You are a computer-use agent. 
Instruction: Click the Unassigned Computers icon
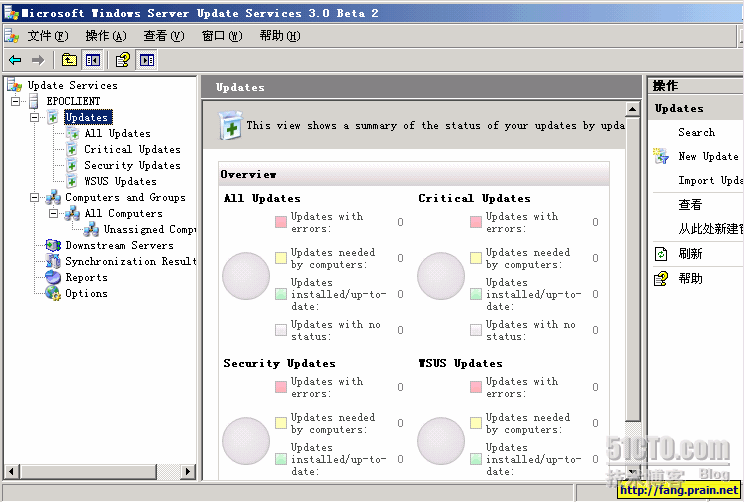point(91,230)
